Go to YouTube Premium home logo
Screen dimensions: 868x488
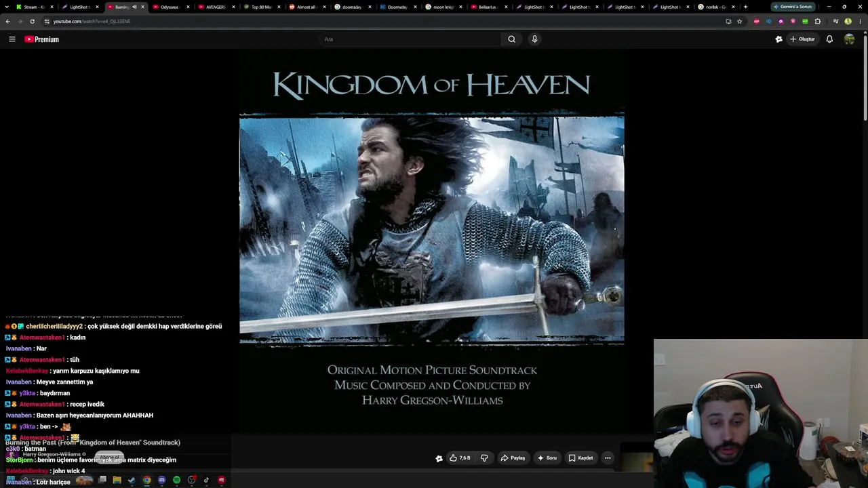point(42,39)
